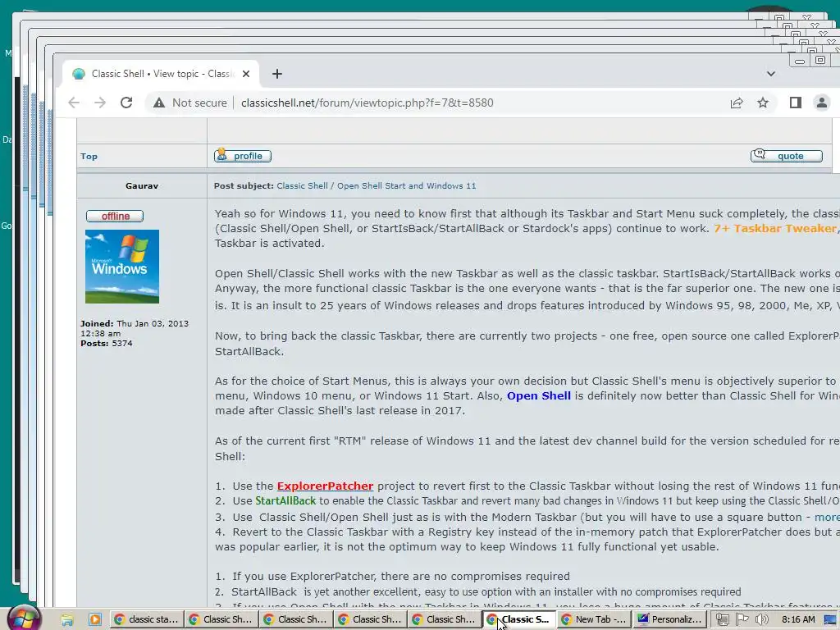Bookmark this page with the star icon
This screenshot has width=840, height=630.
pyautogui.click(x=763, y=103)
